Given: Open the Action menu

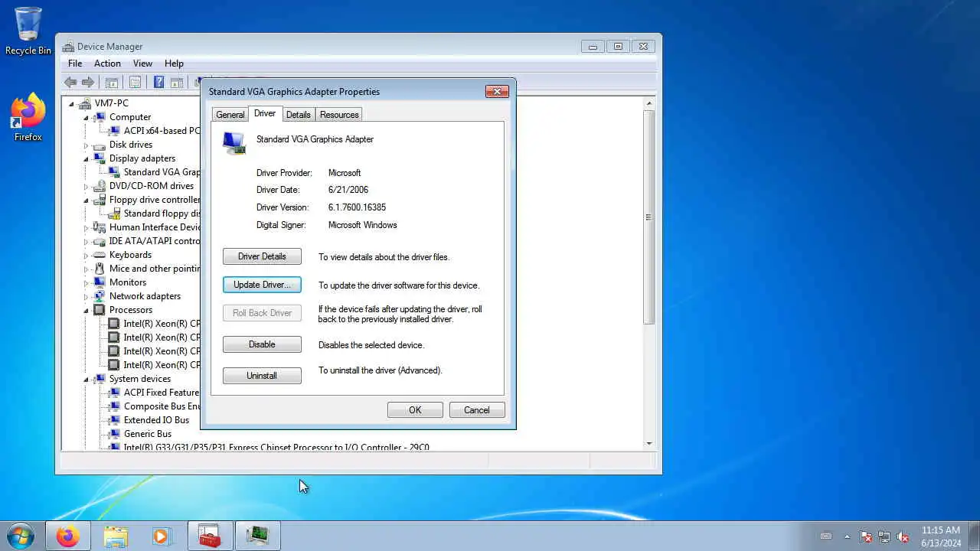Looking at the screenshot, I should point(107,64).
